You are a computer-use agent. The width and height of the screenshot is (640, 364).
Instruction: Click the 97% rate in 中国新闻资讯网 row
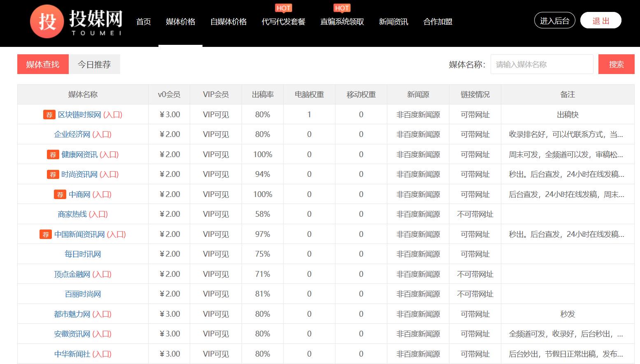(x=263, y=234)
